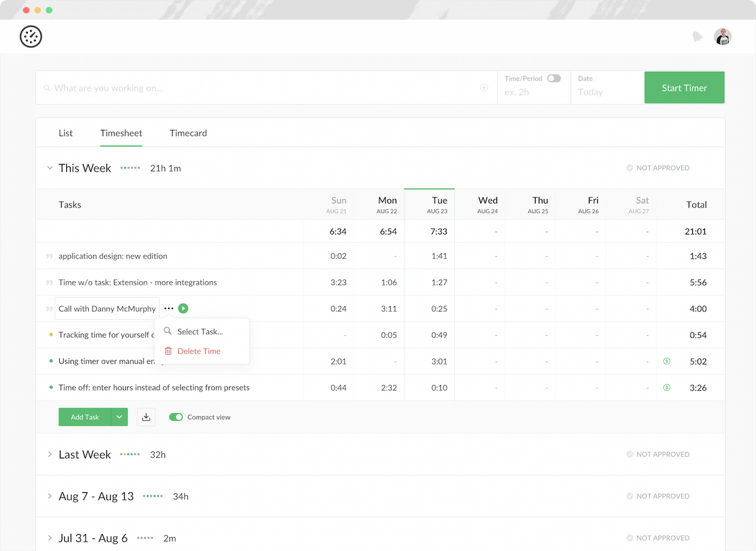Screen dimensions: 756x551
Task: Open the profile avatar menu
Action: coord(722,37)
